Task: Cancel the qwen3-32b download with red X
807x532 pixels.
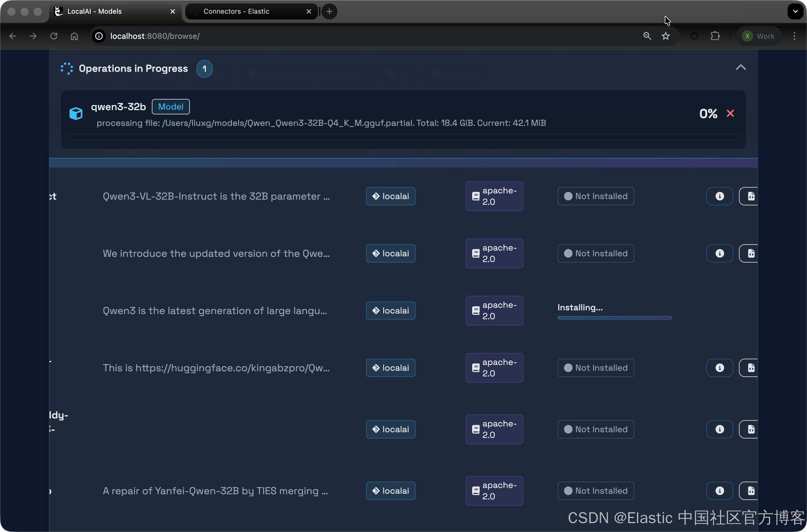Action: (x=730, y=113)
